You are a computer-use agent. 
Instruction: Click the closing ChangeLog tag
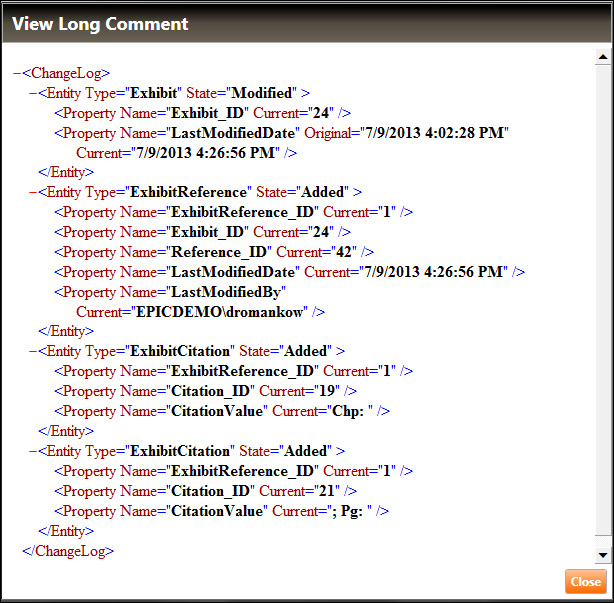[68, 551]
